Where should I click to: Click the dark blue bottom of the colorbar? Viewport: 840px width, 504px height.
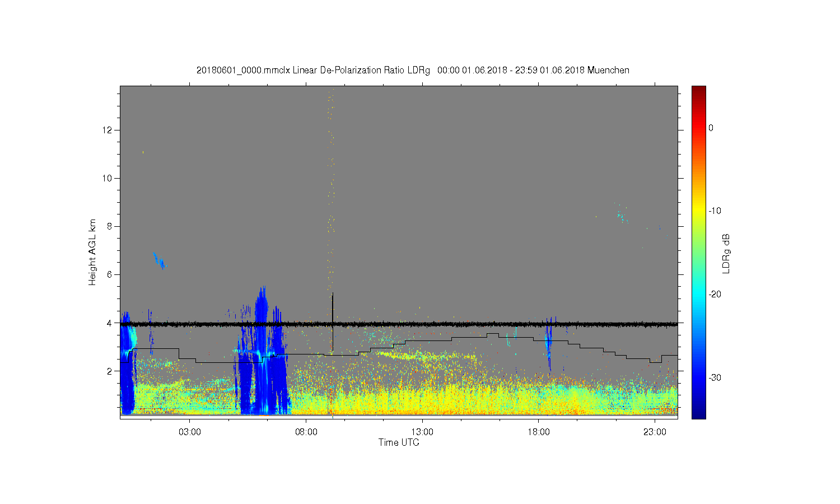pyautogui.click(x=699, y=413)
